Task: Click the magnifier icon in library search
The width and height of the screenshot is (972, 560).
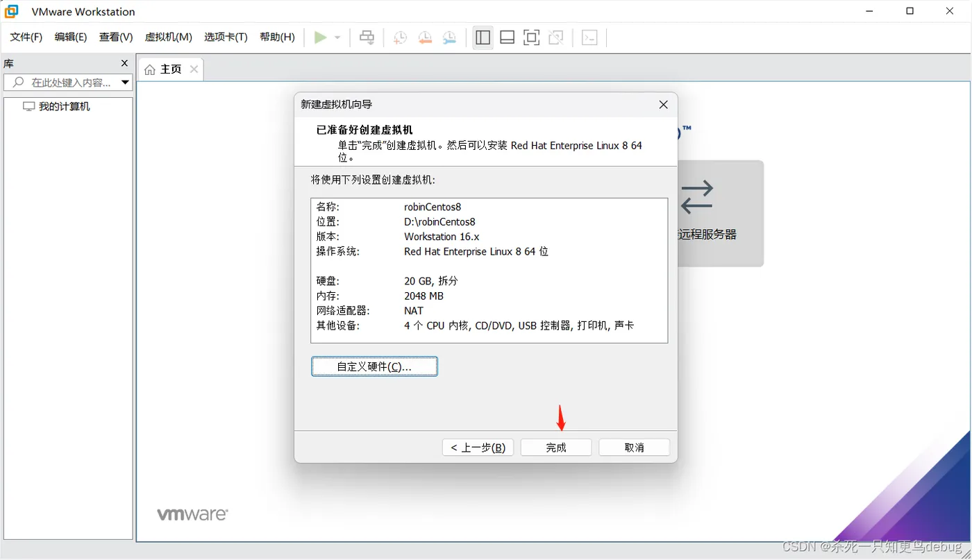Action: [x=19, y=83]
